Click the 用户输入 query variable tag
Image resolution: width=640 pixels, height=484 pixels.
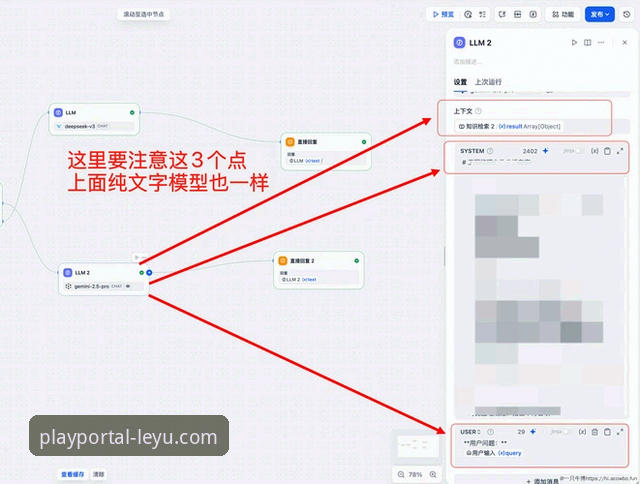point(494,453)
